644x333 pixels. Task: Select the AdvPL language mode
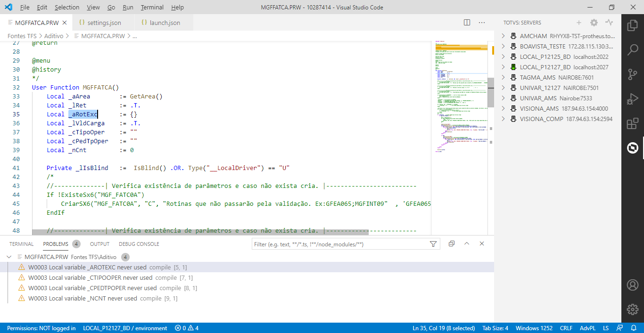[x=587, y=328]
